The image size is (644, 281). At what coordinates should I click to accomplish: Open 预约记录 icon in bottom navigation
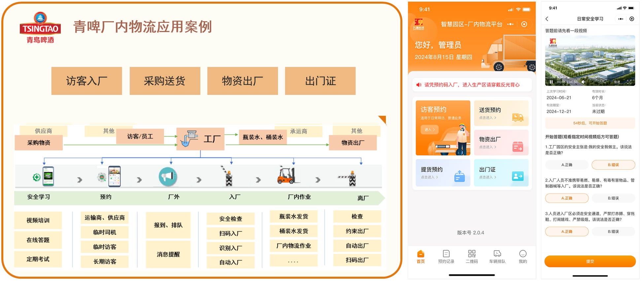pyautogui.click(x=446, y=254)
